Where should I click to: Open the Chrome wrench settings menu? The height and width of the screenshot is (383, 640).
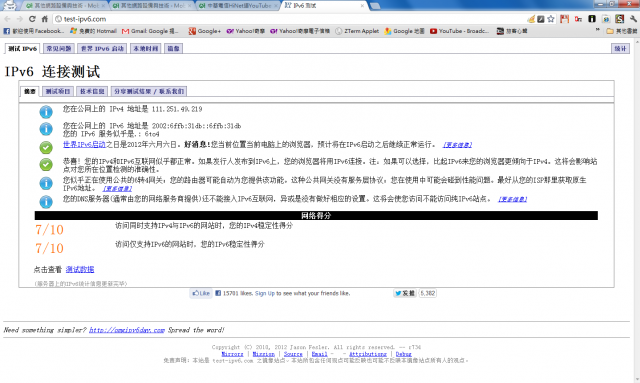633,19
